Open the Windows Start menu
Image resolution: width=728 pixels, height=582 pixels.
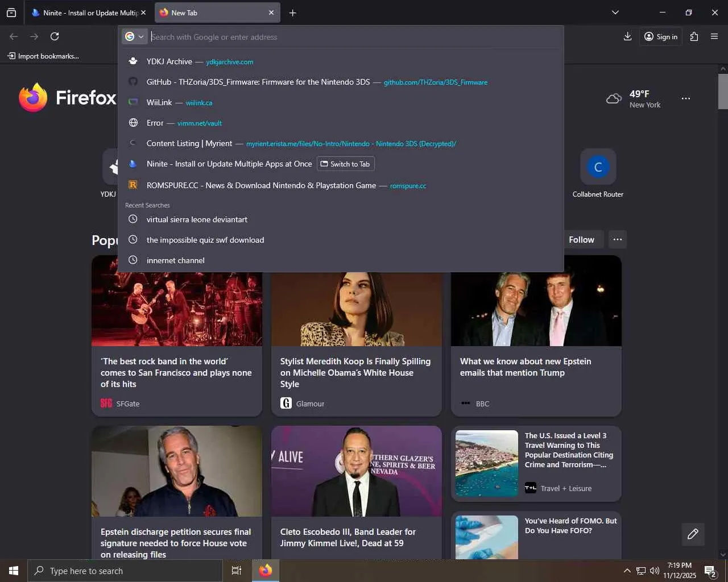point(14,571)
